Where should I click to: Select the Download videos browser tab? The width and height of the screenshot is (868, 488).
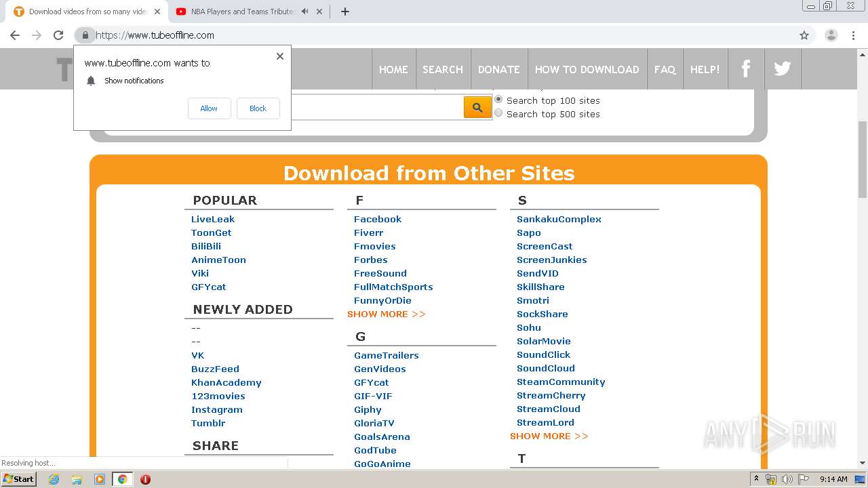point(87,12)
